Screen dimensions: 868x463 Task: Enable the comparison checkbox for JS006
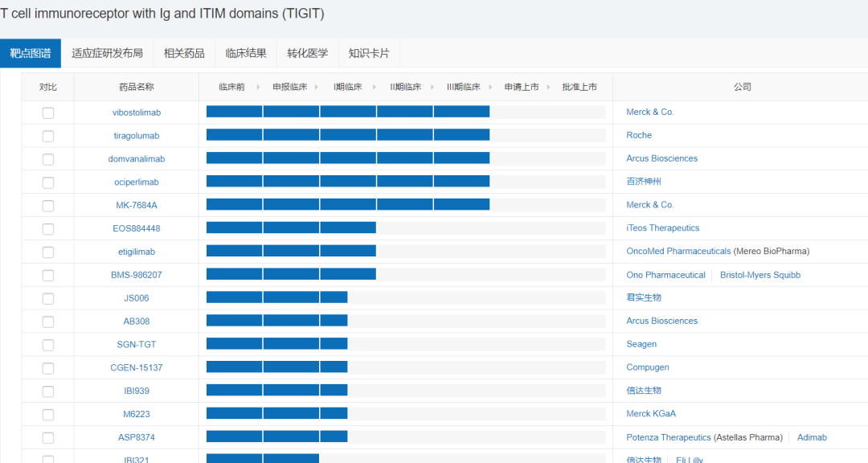(x=48, y=298)
